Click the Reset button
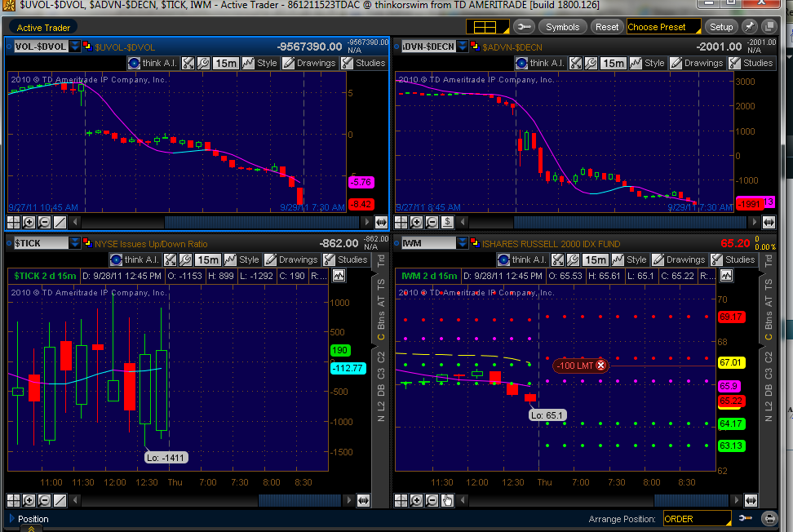793x532 pixels. pyautogui.click(x=607, y=27)
